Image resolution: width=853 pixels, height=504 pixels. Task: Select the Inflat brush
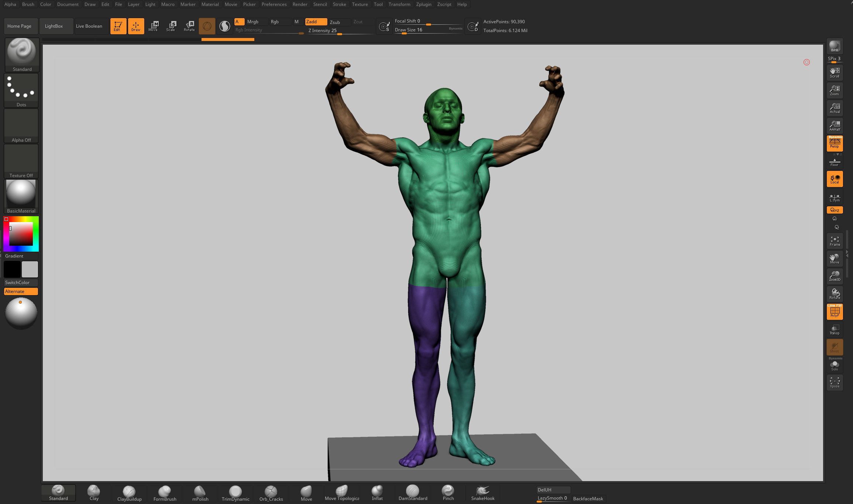coord(377,493)
